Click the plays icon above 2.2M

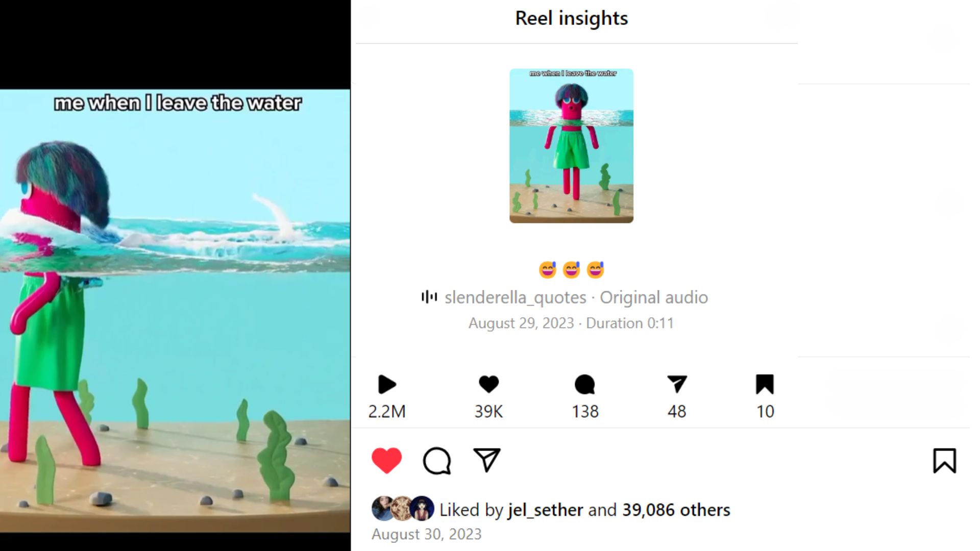click(x=387, y=384)
